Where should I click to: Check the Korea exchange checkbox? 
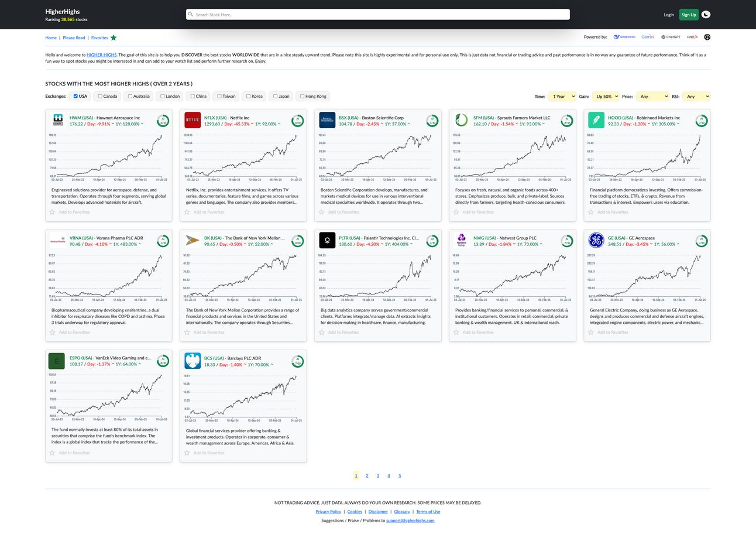[248, 96]
